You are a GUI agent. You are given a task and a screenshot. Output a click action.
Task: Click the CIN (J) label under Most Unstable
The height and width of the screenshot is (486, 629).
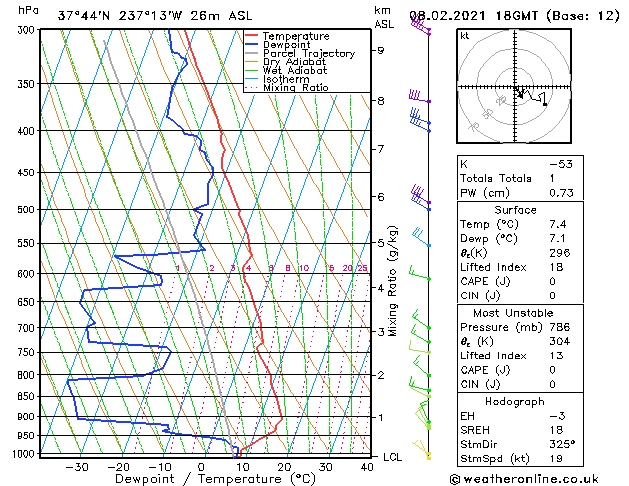[x=480, y=384]
